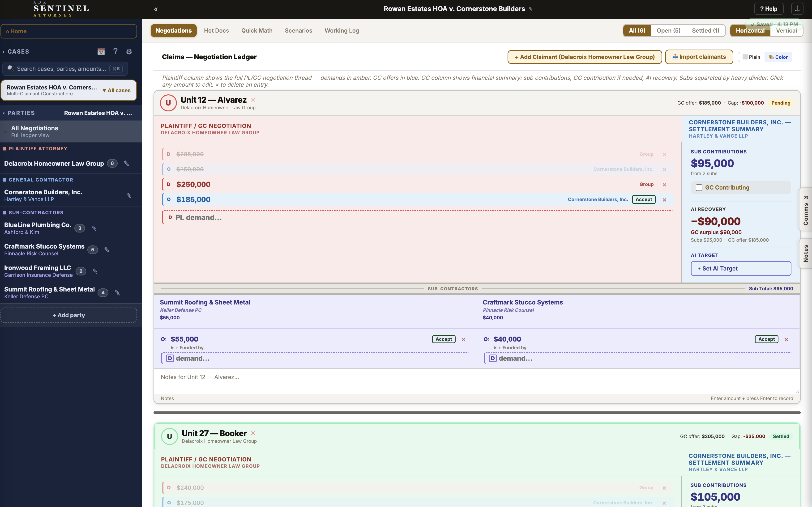Click the Help button

[x=768, y=9]
